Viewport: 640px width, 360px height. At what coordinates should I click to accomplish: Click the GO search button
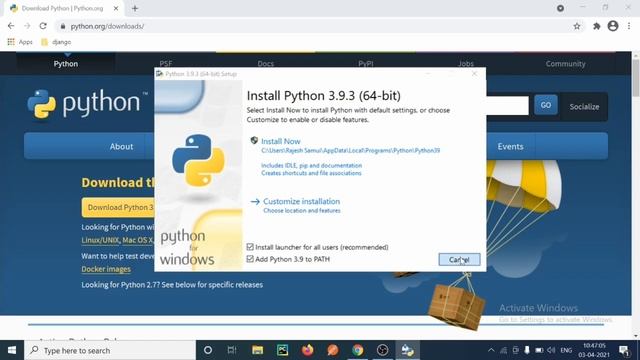546,105
